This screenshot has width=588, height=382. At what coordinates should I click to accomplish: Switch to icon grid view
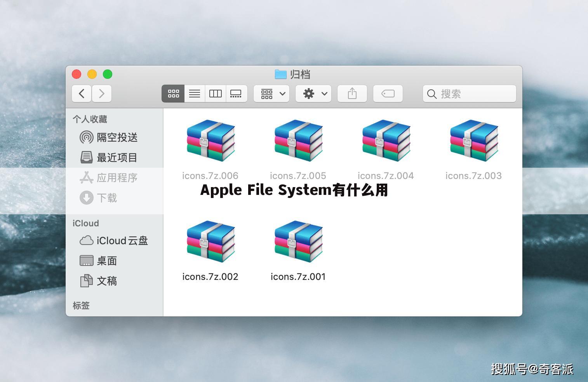[173, 94]
